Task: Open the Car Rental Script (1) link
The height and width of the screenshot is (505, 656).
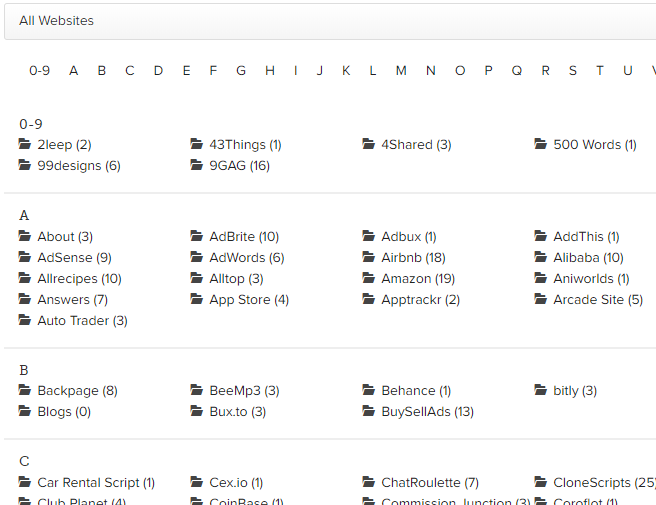Action: pyautogui.click(x=96, y=483)
